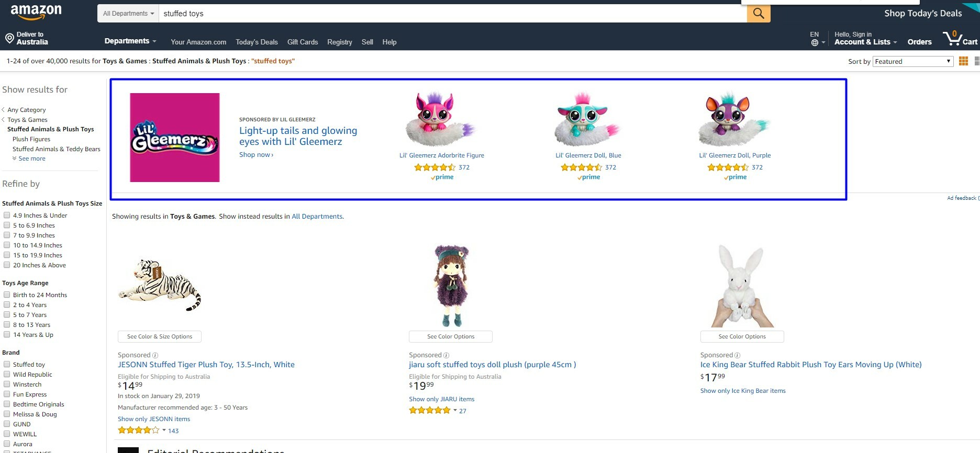Open the shopping cart icon
Screen dimensions: 980x453
(x=952, y=39)
